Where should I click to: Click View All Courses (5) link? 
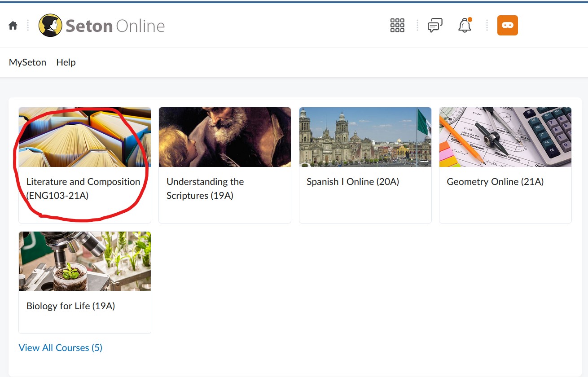[61, 348]
